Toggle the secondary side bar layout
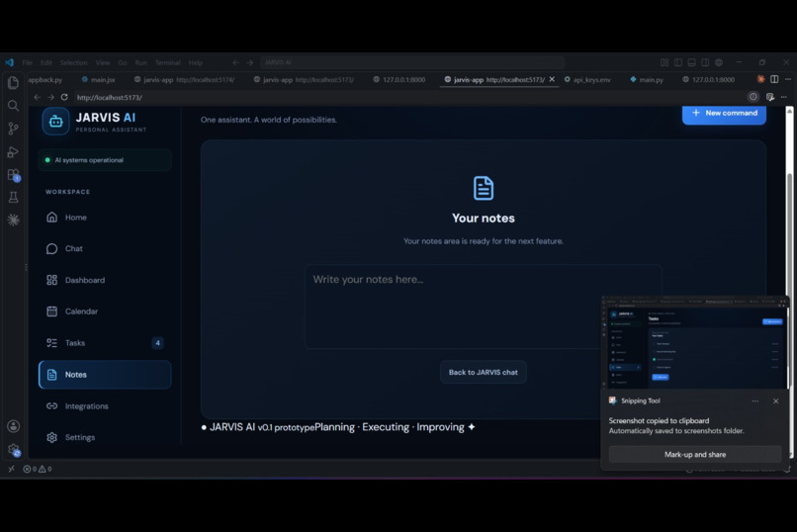 point(705,62)
